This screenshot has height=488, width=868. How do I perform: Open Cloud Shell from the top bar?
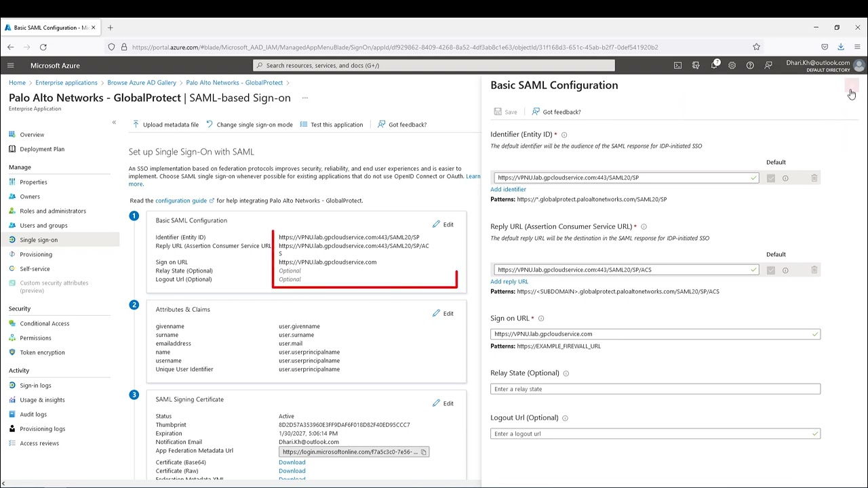pyautogui.click(x=677, y=66)
